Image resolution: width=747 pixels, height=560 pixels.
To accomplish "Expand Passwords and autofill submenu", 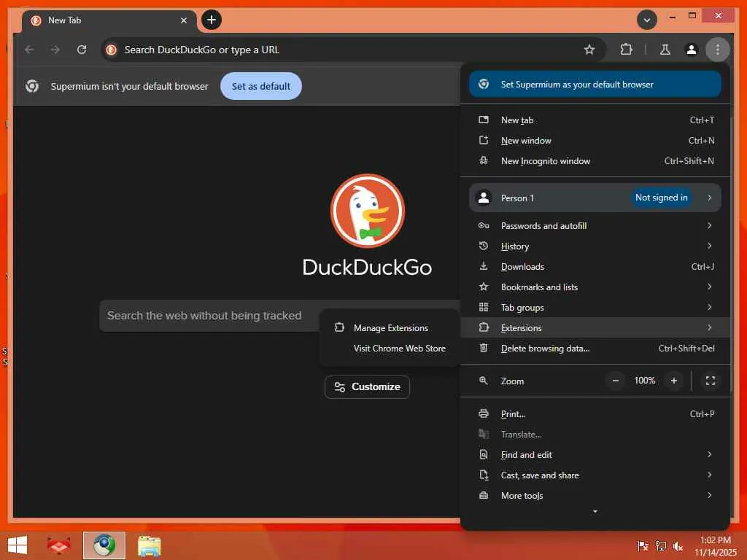I will pos(595,226).
